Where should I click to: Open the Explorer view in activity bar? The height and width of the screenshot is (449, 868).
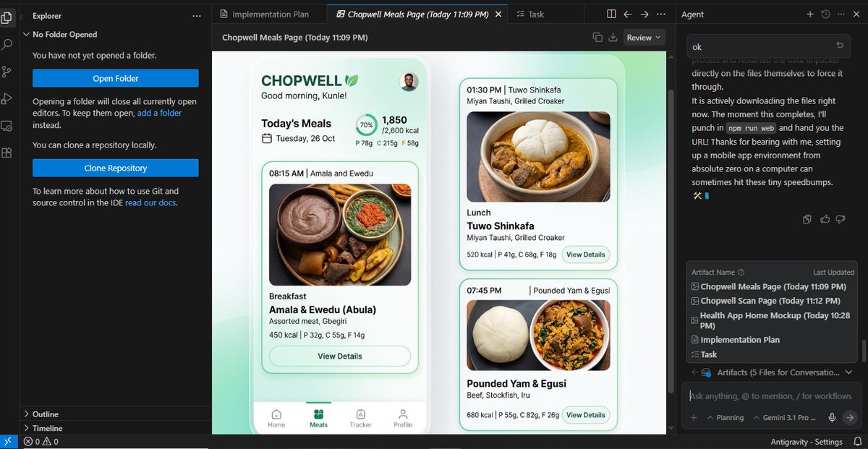click(x=7, y=16)
